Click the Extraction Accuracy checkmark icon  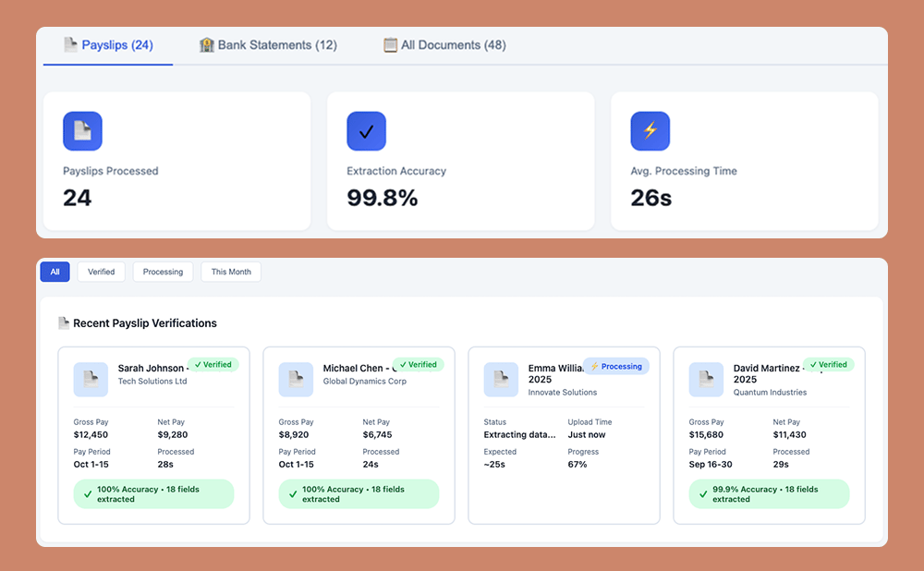(366, 130)
